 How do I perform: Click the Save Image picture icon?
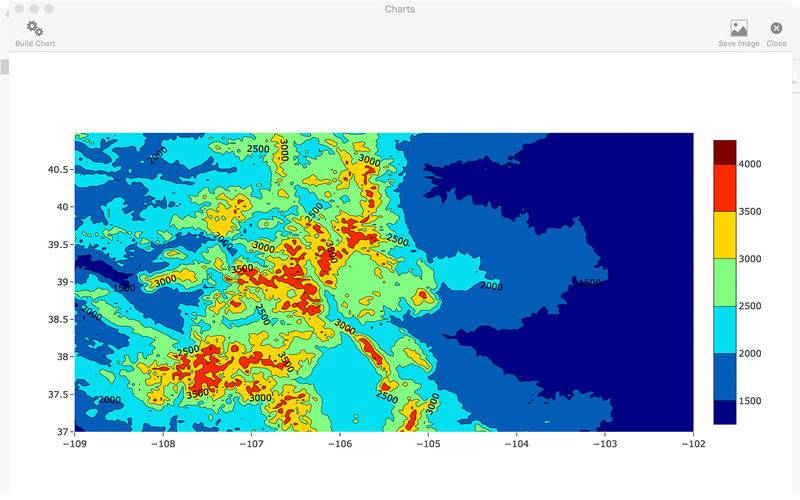(x=738, y=28)
